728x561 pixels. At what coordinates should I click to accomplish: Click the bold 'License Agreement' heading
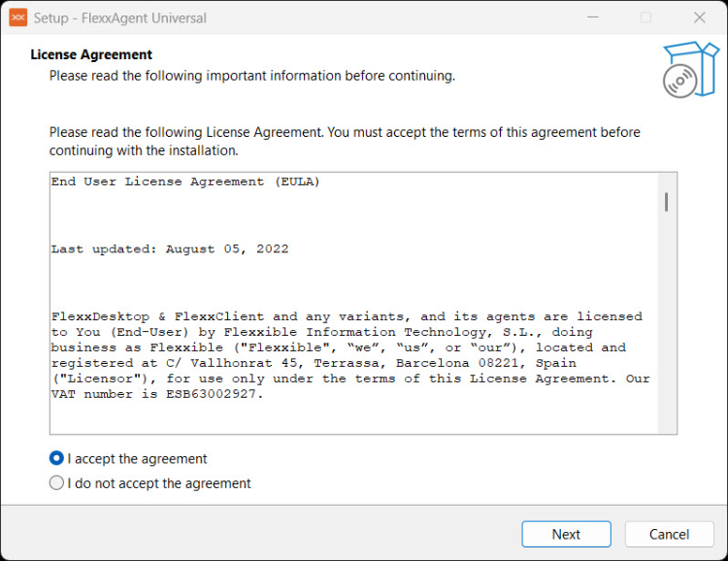tap(91, 54)
